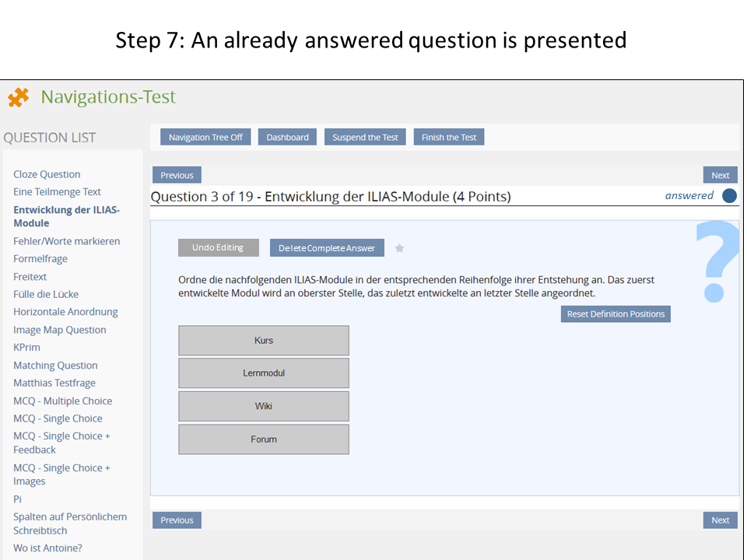Click bottom Next button

click(x=720, y=520)
